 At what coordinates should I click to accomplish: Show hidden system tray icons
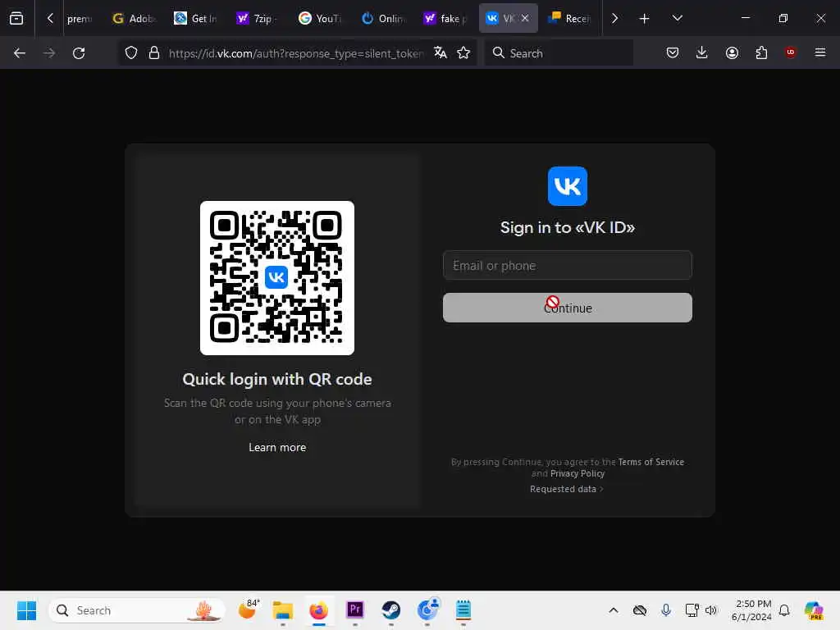(x=614, y=610)
